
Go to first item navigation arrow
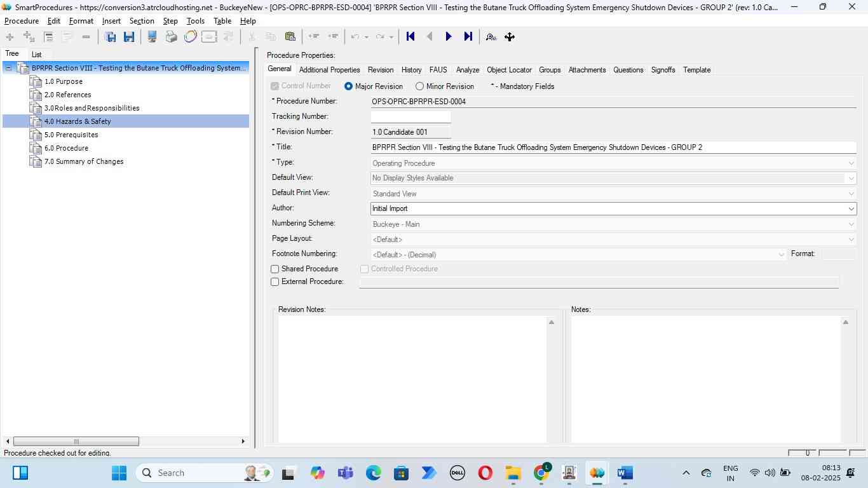[410, 37]
